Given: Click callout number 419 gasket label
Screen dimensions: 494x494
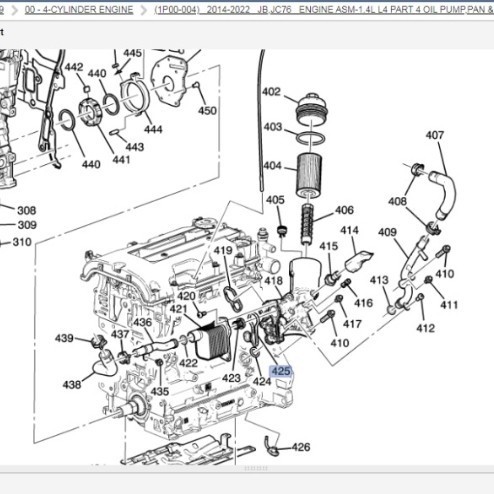Looking at the screenshot, I should click(x=223, y=250).
